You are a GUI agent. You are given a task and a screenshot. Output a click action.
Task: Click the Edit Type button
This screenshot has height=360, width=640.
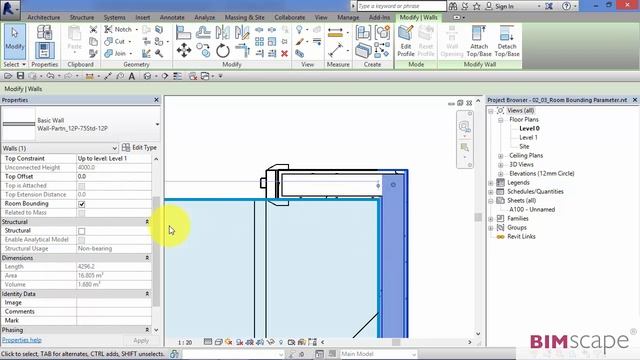(x=139, y=148)
